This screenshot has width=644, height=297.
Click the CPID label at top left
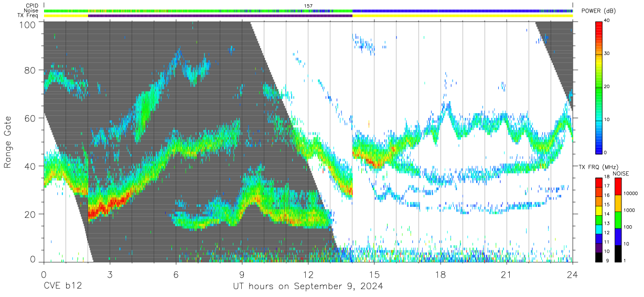31,6
